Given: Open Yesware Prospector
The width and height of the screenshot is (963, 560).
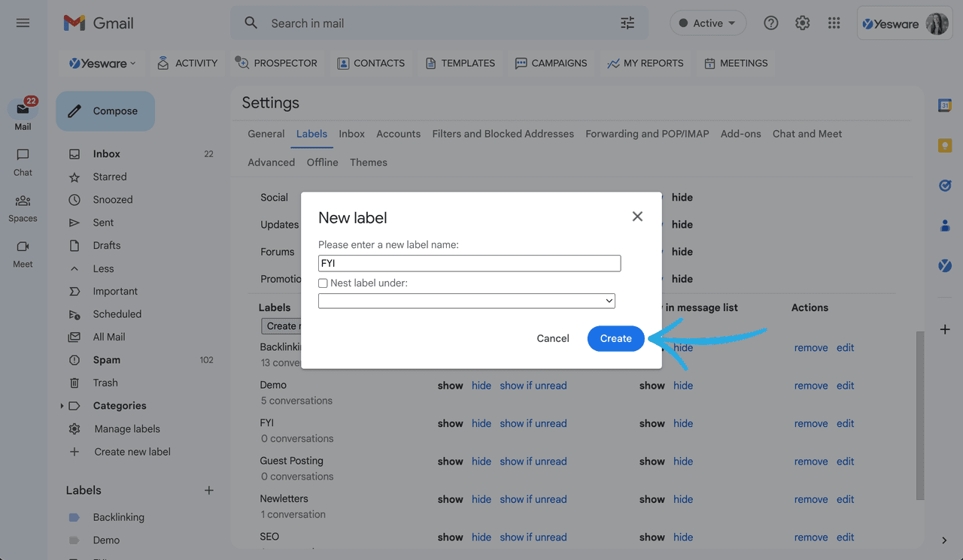Looking at the screenshot, I should click(x=277, y=63).
